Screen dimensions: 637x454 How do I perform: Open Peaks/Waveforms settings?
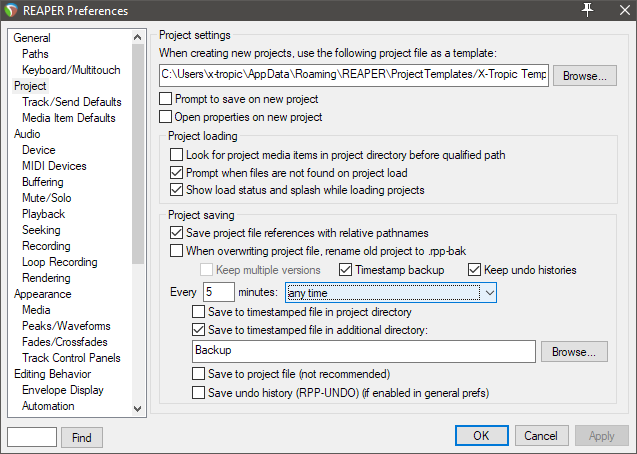coord(66,326)
